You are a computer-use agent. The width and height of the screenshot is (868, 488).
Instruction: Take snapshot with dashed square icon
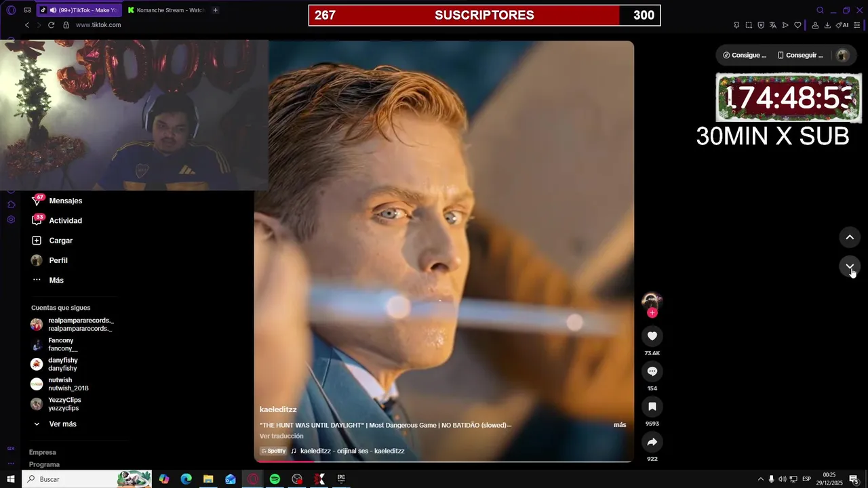point(749,25)
